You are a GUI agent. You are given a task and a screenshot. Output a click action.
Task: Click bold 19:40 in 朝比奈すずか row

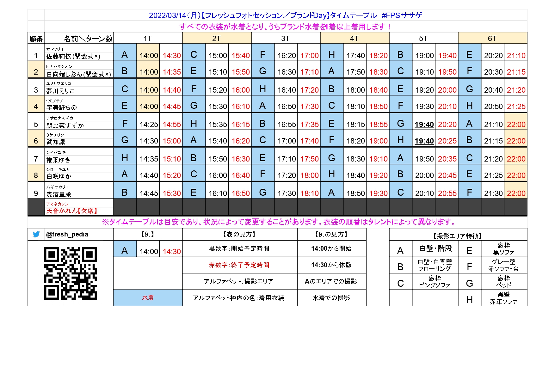[x=424, y=125]
